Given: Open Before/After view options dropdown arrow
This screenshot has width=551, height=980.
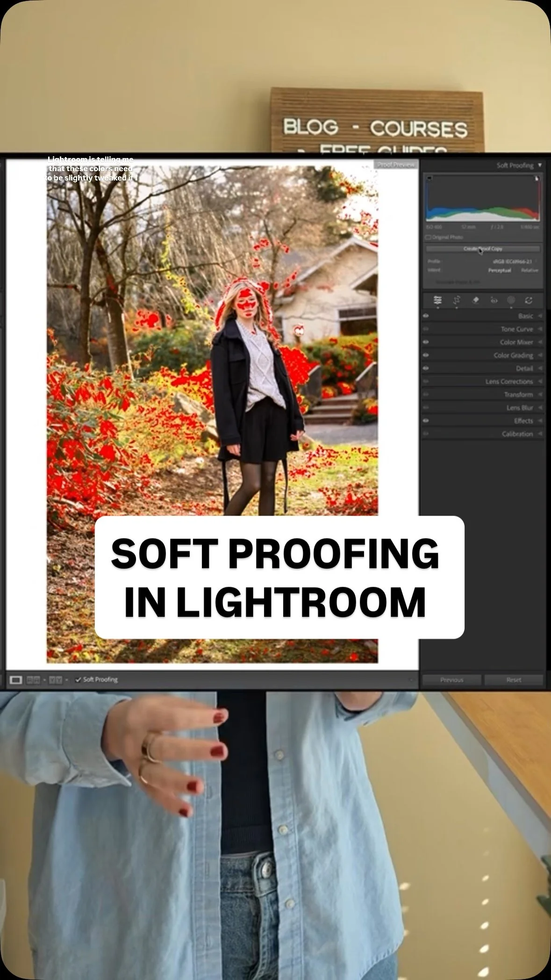Looking at the screenshot, I should coord(67,680).
